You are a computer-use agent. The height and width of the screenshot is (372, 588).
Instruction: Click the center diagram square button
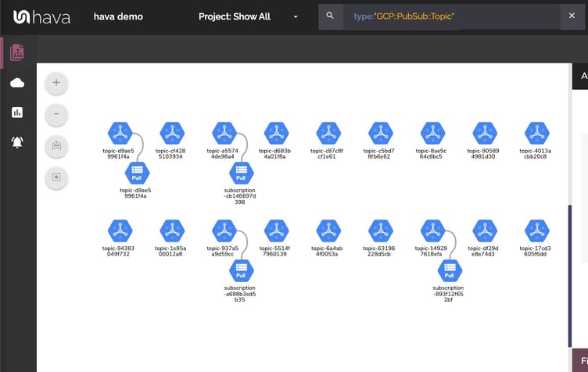tap(56, 177)
